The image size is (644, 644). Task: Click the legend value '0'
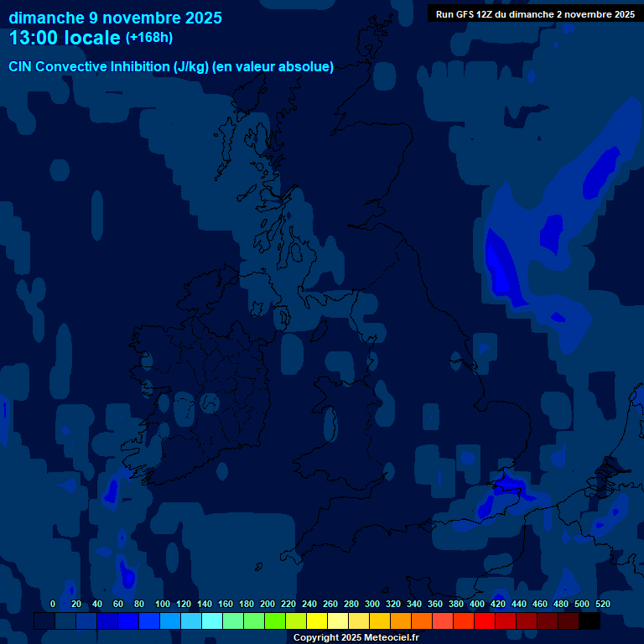coord(53,604)
